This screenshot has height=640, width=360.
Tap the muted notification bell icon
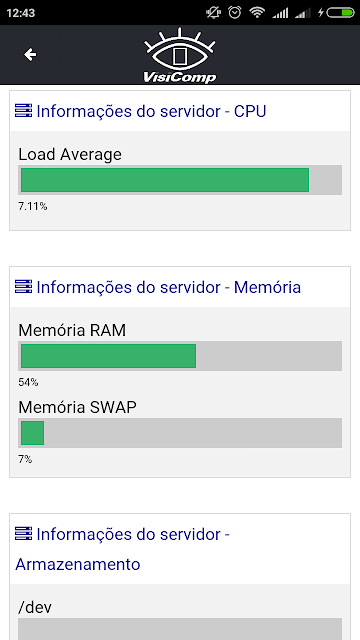coord(213,13)
